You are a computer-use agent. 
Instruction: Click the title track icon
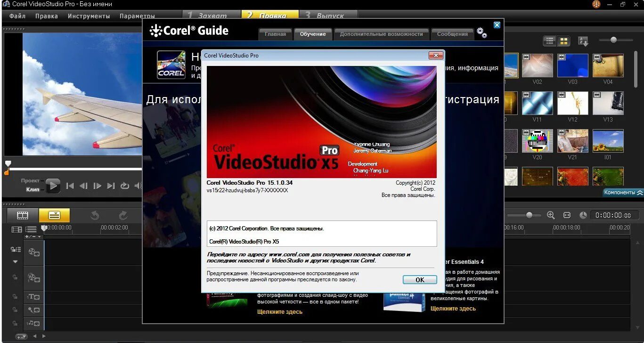coord(33,297)
